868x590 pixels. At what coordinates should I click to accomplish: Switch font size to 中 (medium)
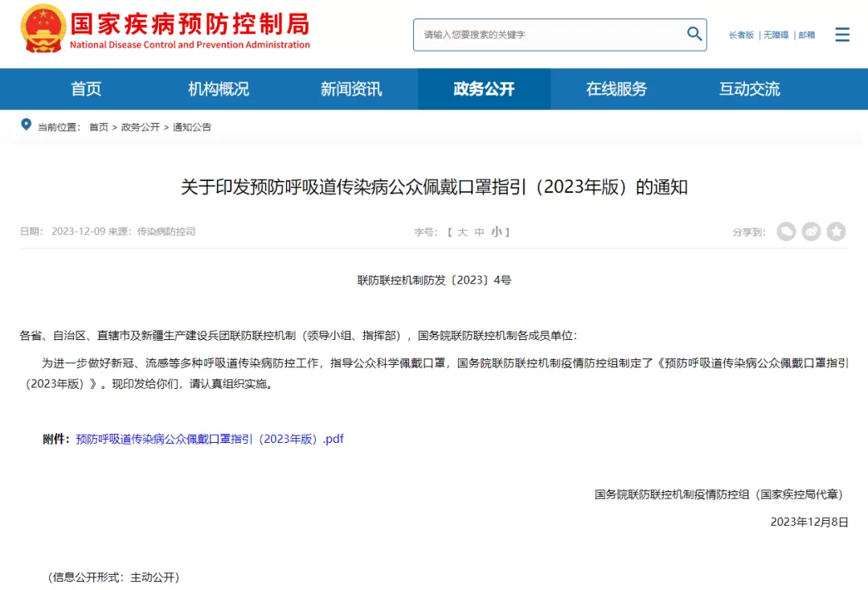[x=479, y=231]
